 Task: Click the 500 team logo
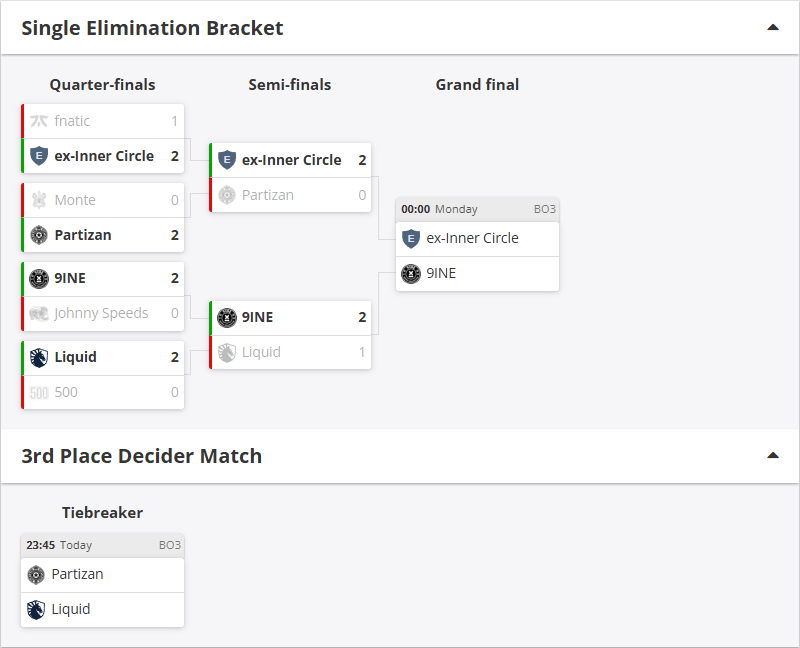click(39, 393)
